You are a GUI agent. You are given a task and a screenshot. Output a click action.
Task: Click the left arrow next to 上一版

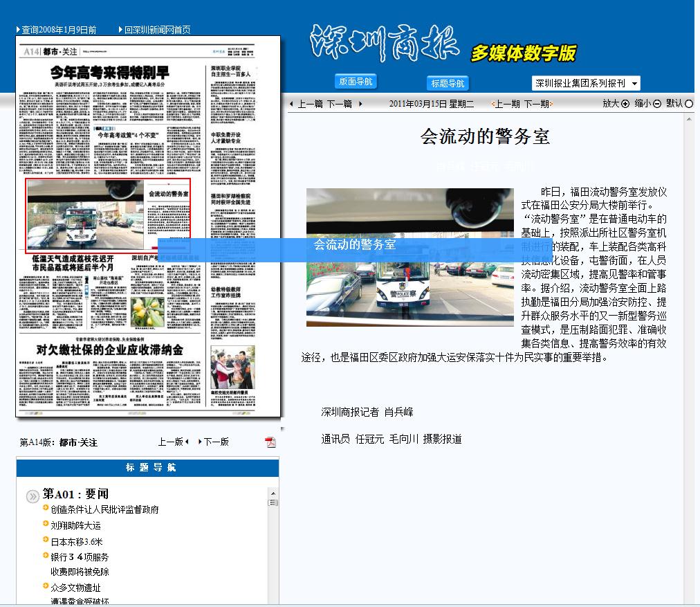(x=187, y=442)
